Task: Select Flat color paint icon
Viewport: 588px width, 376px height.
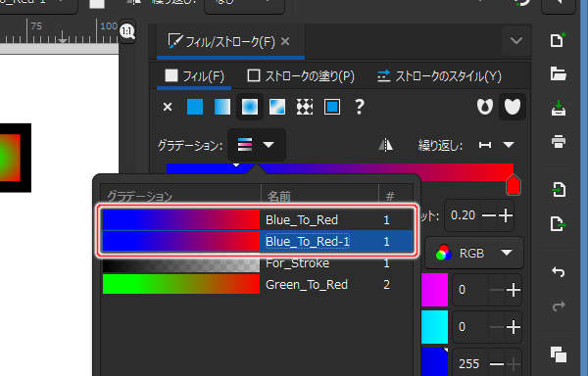Action: point(195,107)
